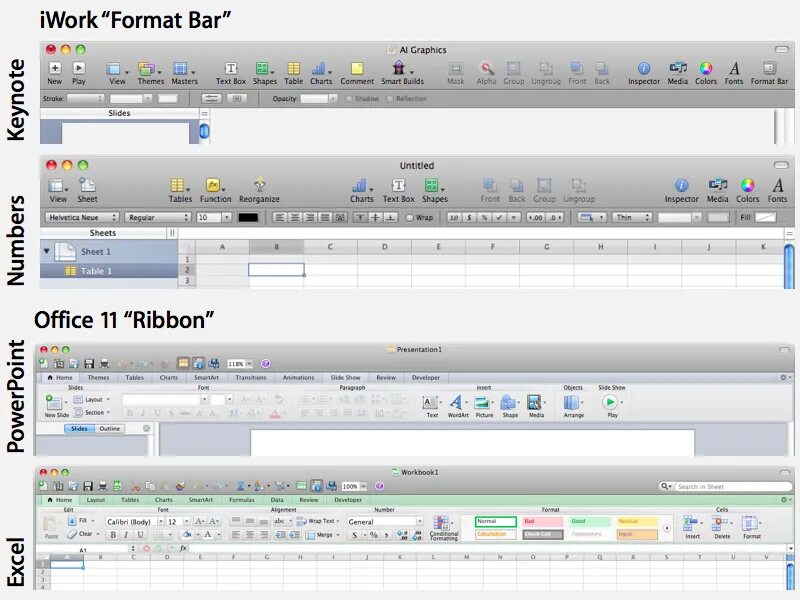Viewport: 800px width, 600px height.
Task: Select Table 1 in Numbers sheets list
Action: [109, 271]
